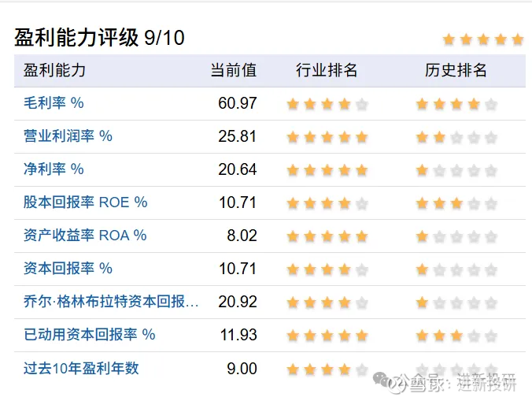Screen dimensions: 532x401
Task: Click the overall five-star rating beside 盈利能力评级
Action: pos(482,39)
